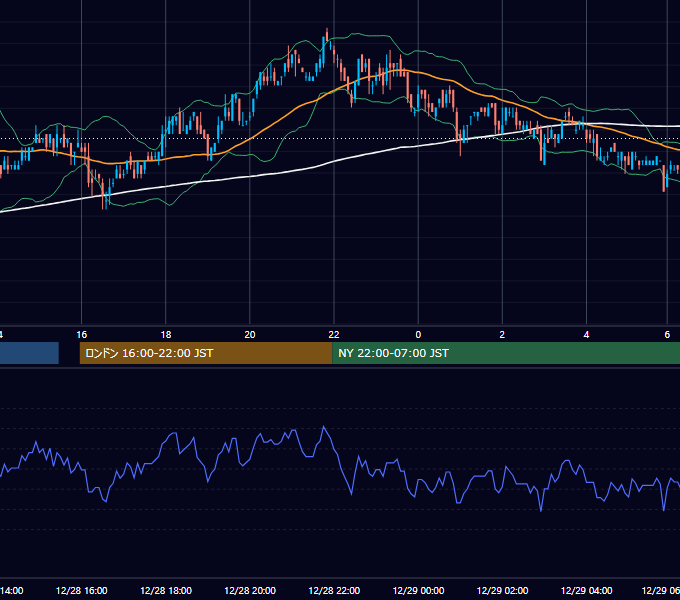Click the blue session bar before ロンドン
The width and height of the screenshot is (680, 600).
(29, 353)
